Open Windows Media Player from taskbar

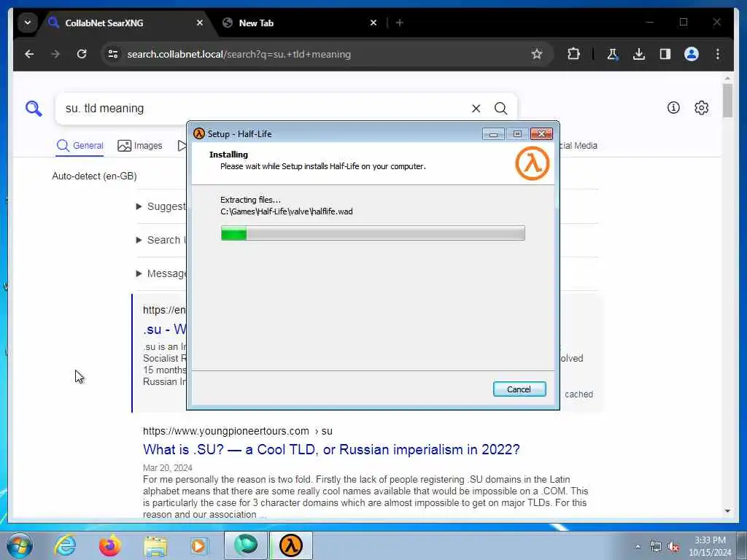coord(198,545)
